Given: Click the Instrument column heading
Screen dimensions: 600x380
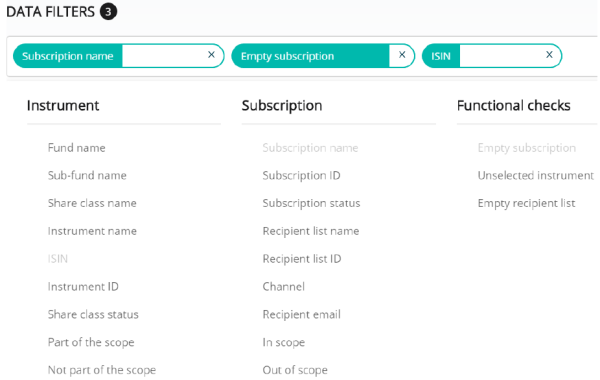Looking at the screenshot, I should [63, 105].
